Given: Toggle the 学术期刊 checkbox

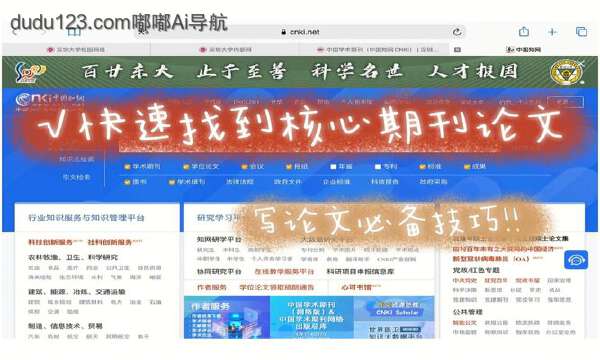Looking at the screenshot, I should (x=127, y=167).
